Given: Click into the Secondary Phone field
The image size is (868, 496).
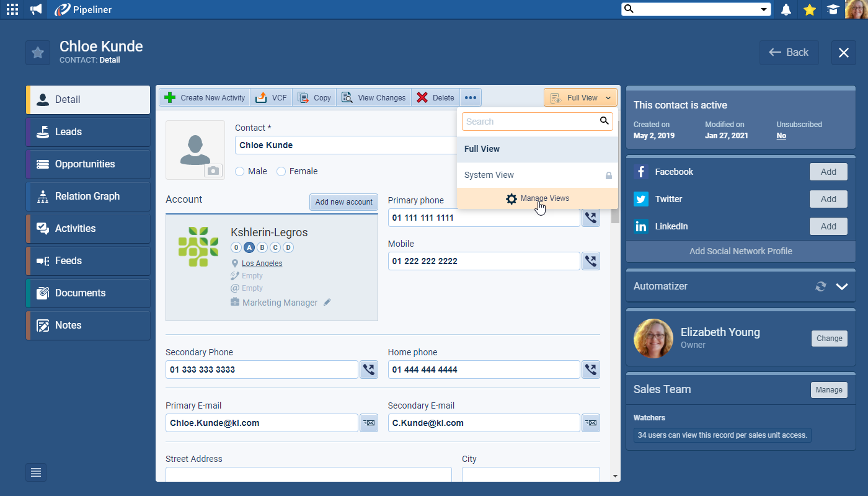Looking at the screenshot, I should [262, 370].
